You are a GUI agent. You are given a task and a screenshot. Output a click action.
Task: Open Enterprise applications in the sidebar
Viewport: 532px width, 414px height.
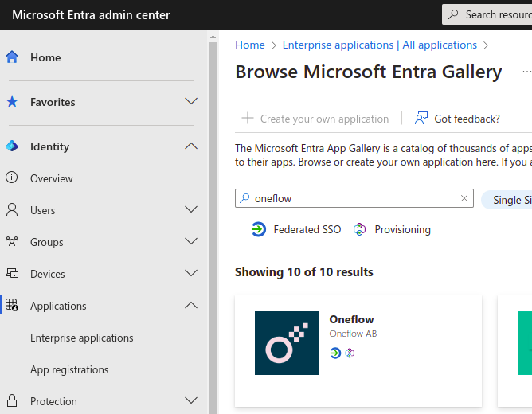click(82, 338)
